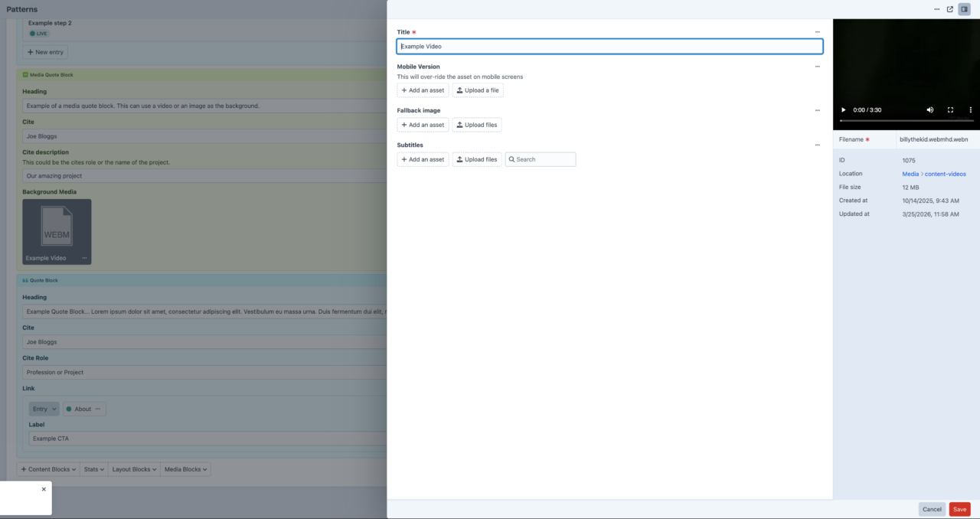
Task: Open the Subtitles field action menu
Action: pos(816,145)
